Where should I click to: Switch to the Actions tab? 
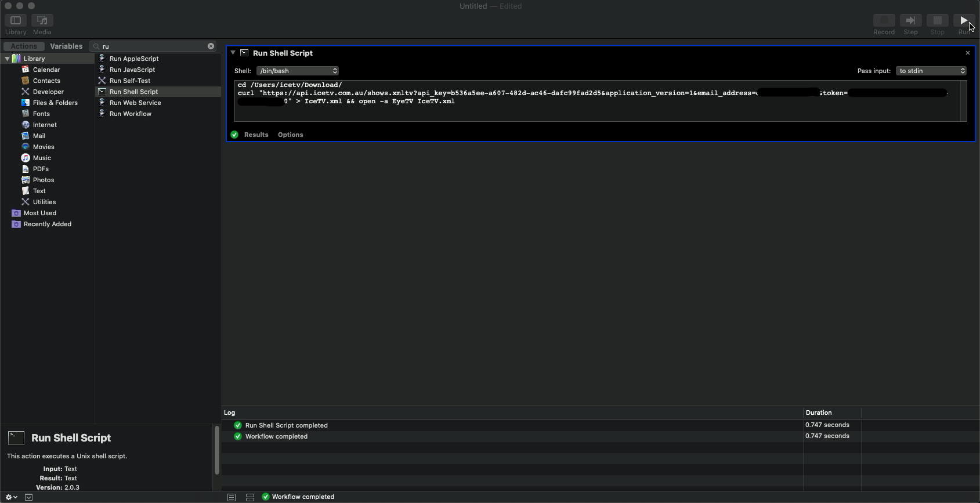[24, 46]
